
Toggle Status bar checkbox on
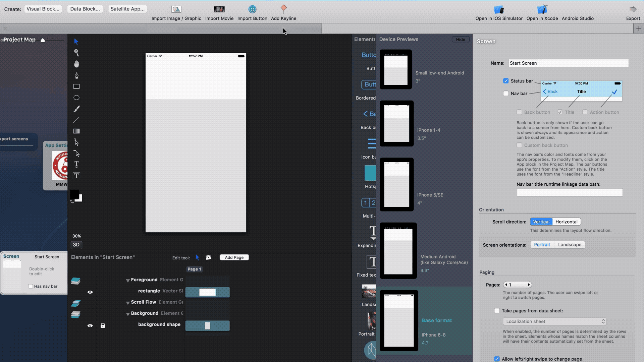(506, 80)
